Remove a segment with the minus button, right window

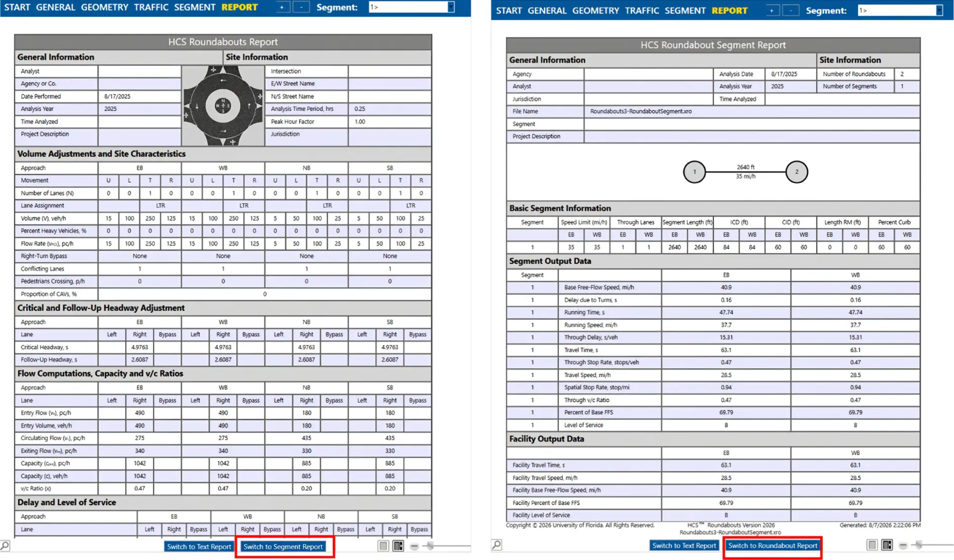tap(791, 10)
